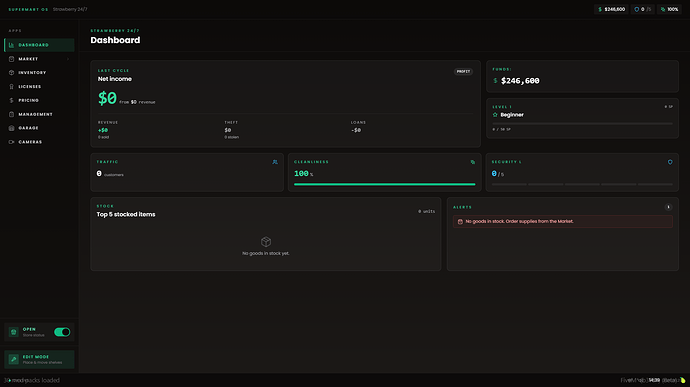Click the Security level segmented bar
The image size is (690, 387).
point(582,184)
